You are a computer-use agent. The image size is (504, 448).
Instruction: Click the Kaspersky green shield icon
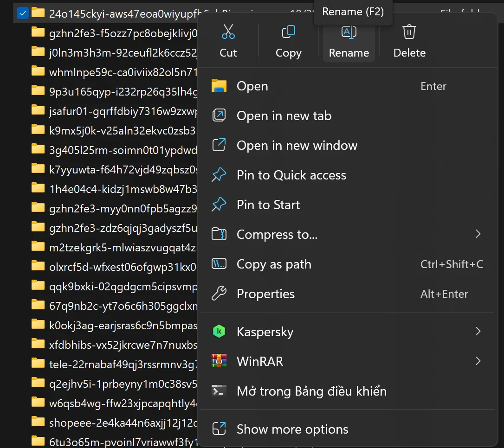point(219,332)
